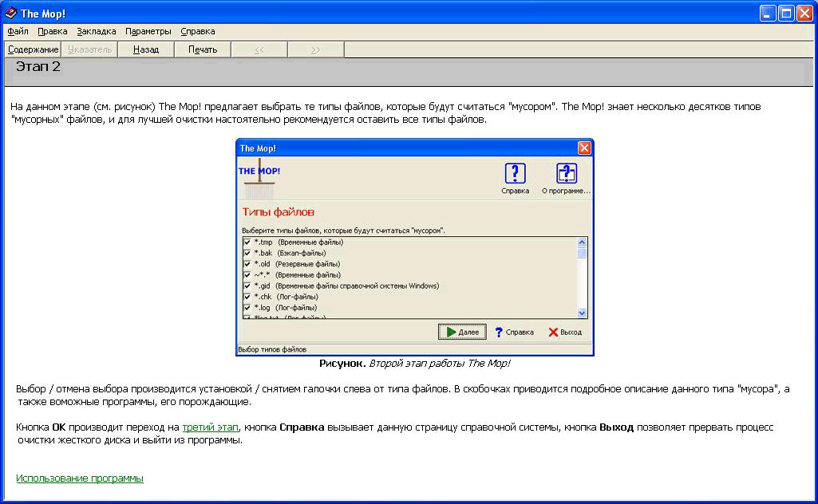Screen dimensions: 818x504
Task: Maximize The Mop! help window
Action: point(786,13)
